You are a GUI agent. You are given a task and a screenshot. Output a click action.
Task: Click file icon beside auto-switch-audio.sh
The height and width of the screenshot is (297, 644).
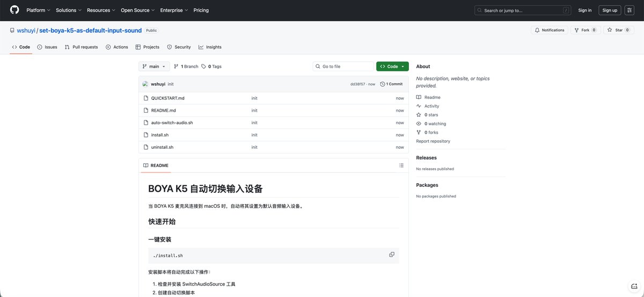tap(145, 122)
